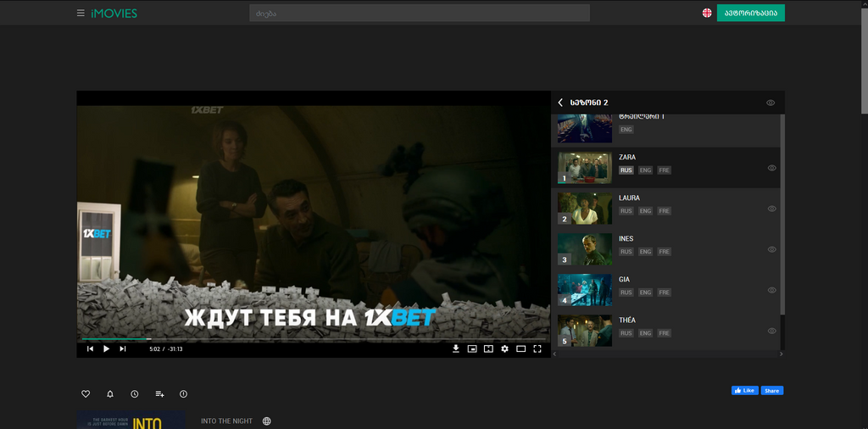Open the globe icon next to INTO THE NIGHT
This screenshot has height=429, width=868.
click(x=267, y=421)
